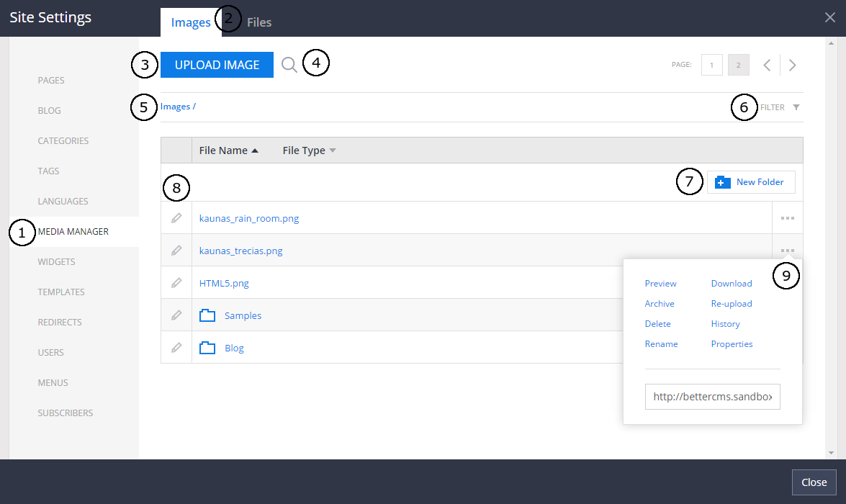Open the Blog folder icon
The height and width of the screenshot is (504, 846).
tap(208, 348)
